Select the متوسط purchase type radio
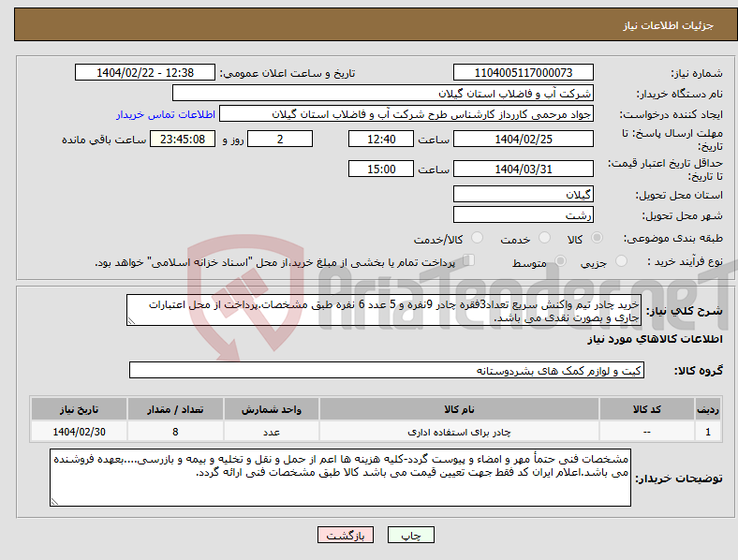738x560 pixels. (560, 260)
